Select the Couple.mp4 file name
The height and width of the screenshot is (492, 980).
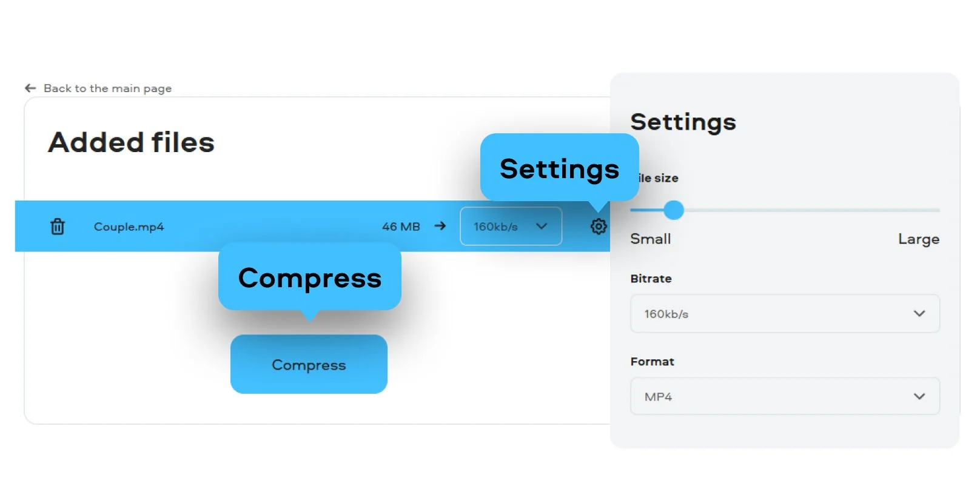coord(129,227)
